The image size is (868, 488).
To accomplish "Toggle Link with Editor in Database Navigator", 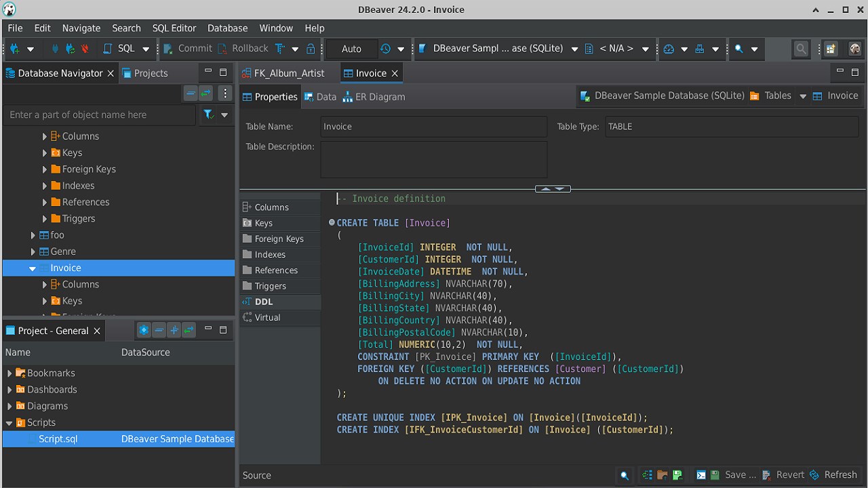I will 205,94.
